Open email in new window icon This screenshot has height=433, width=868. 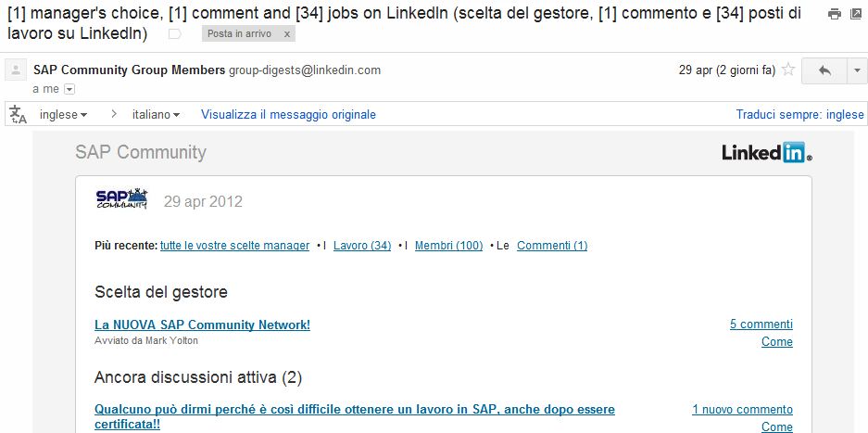856,14
